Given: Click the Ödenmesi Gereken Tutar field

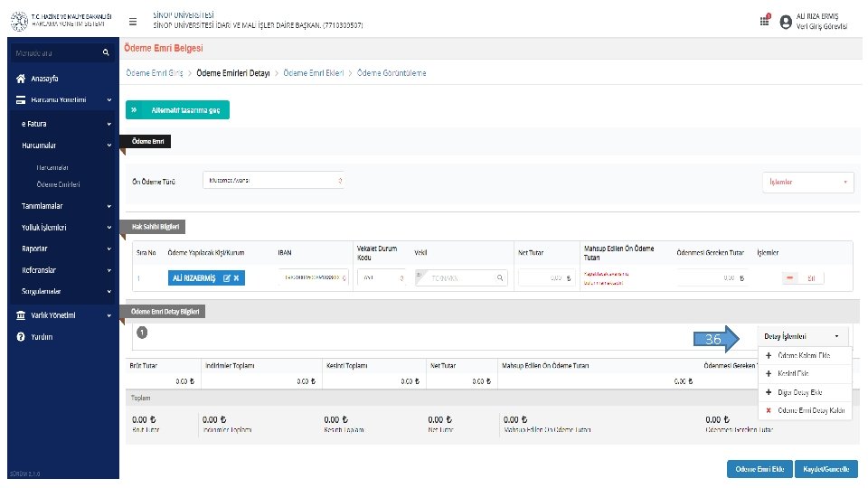Looking at the screenshot, I should [712, 278].
